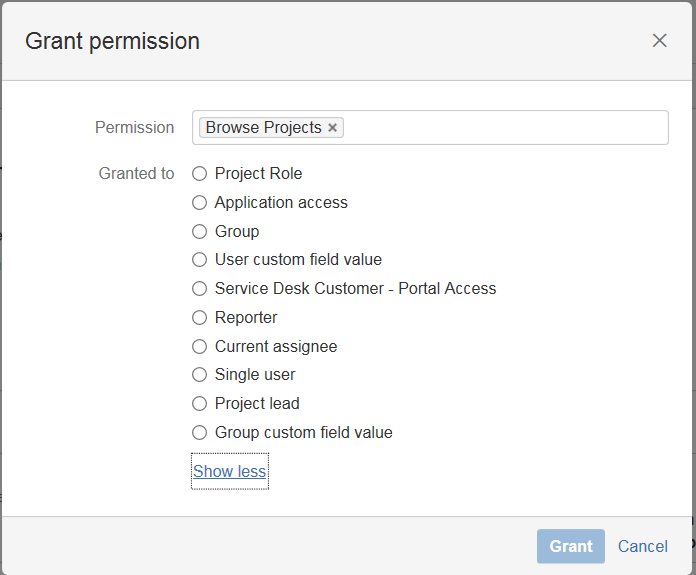Select the Project Role radio option

point(200,174)
